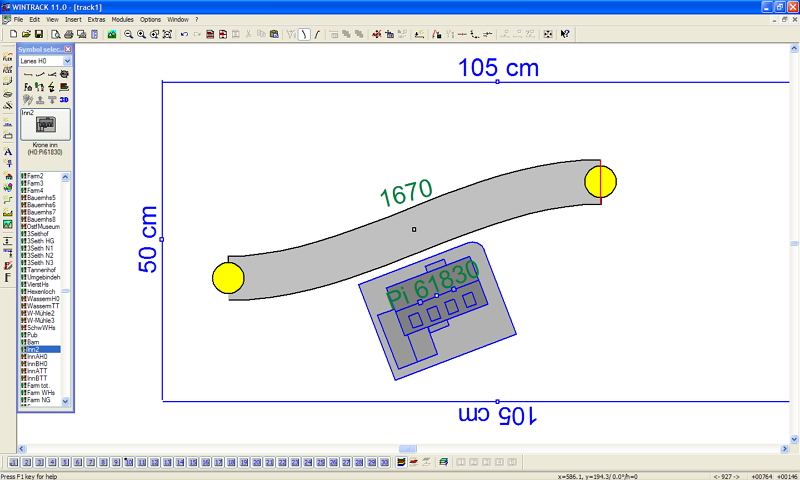The image size is (800, 480).
Task: Click the Paste clipboard icon
Action: coord(274,34)
